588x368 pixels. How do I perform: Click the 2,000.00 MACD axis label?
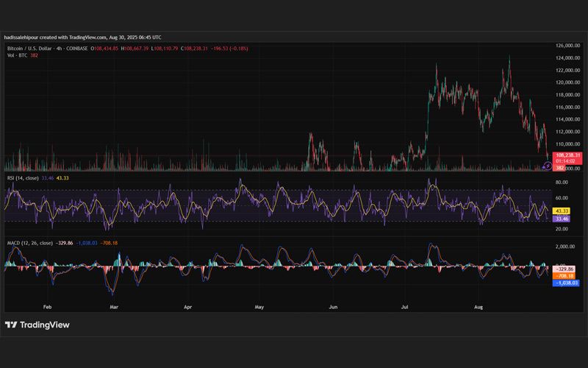565,247
